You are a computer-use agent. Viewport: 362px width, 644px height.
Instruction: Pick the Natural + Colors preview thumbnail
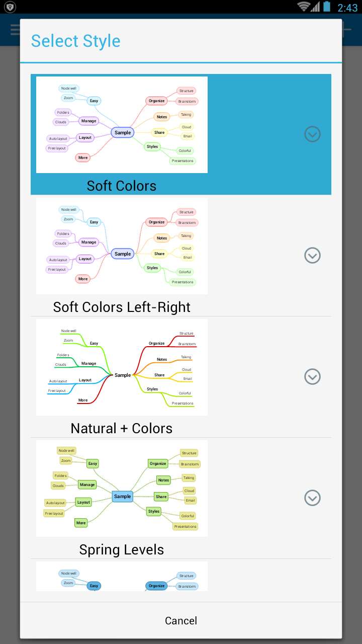(x=122, y=367)
